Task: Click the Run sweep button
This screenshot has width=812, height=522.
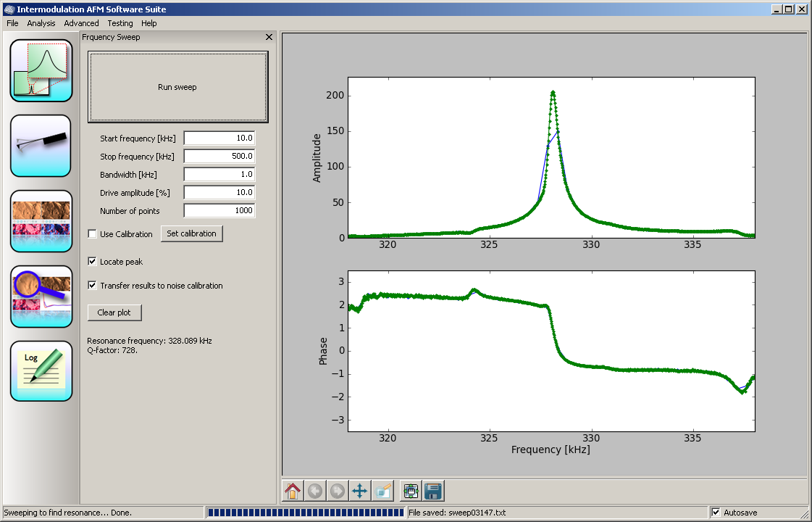Action: 177,87
